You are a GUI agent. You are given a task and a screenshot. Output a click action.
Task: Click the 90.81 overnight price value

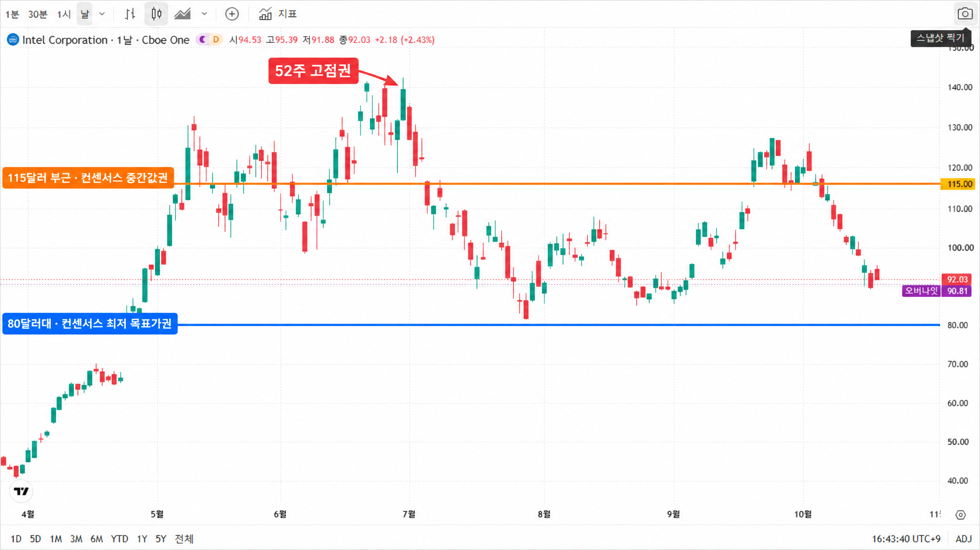(x=957, y=291)
